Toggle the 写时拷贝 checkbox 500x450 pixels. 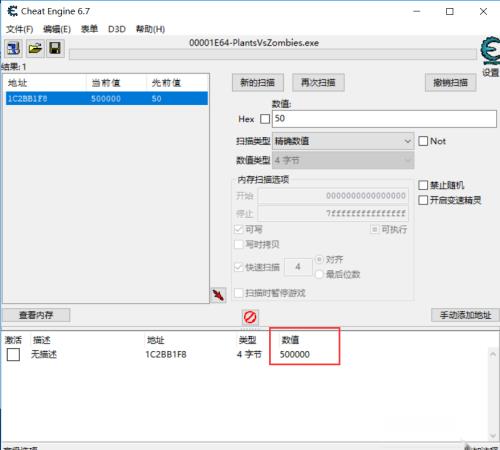239,245
